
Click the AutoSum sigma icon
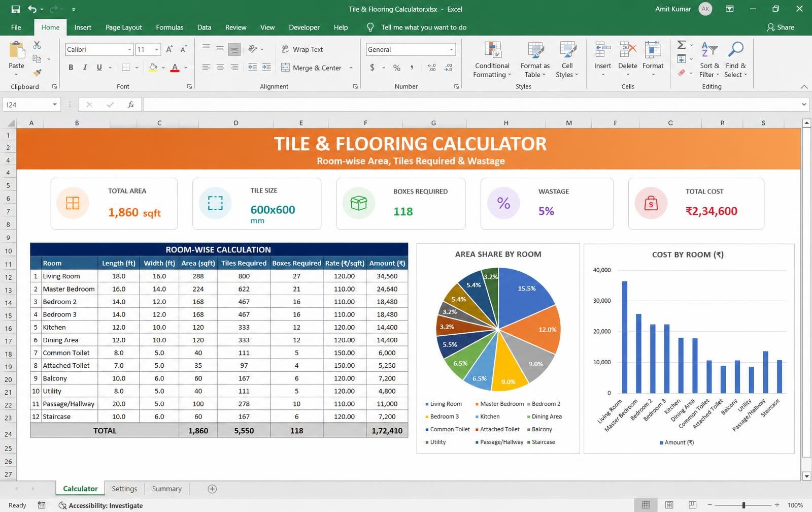pyautogui.click(x=682, y=45)
